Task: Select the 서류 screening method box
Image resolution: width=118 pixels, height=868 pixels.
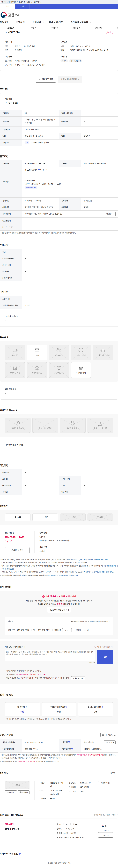Action: [x=18, y=517]
